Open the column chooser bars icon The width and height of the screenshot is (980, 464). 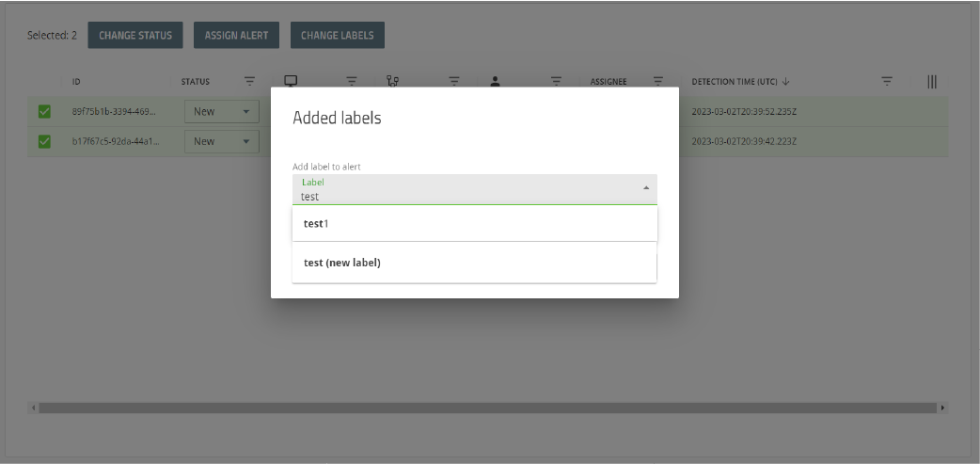(932, 81)
